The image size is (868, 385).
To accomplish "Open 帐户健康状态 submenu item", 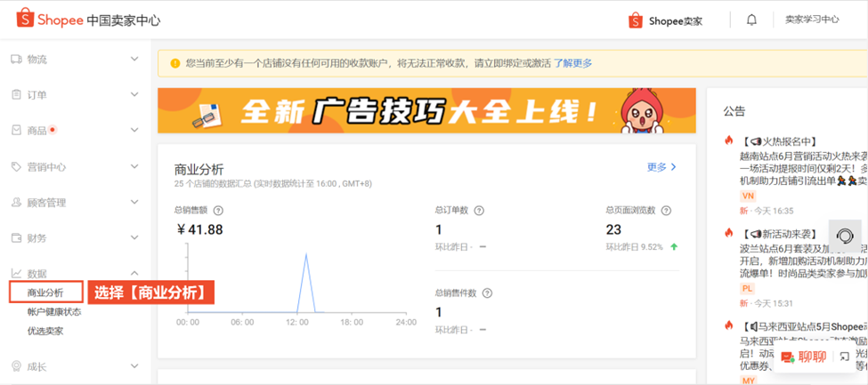I will (x=54, y=312).
